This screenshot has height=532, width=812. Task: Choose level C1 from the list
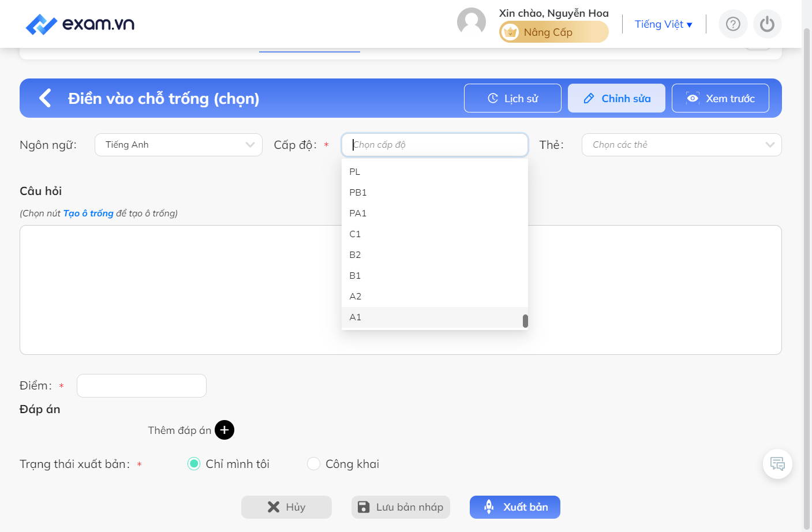(435, 234)
